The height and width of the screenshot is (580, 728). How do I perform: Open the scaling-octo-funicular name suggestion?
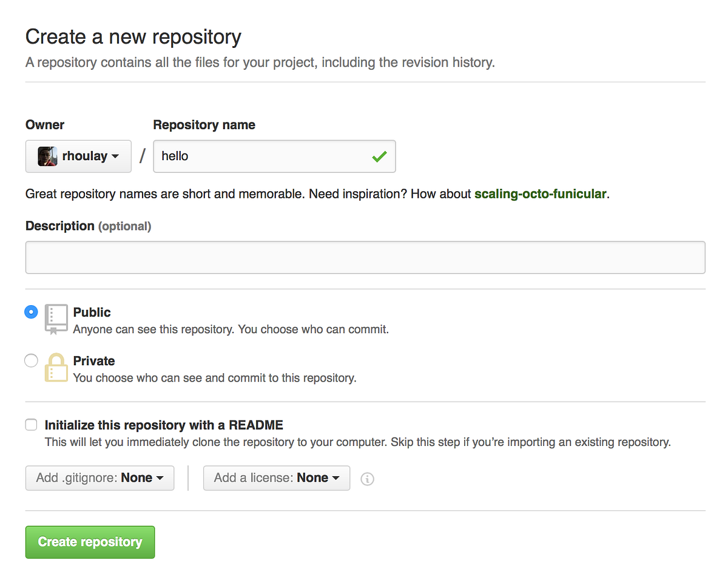(x=541, y=194)
